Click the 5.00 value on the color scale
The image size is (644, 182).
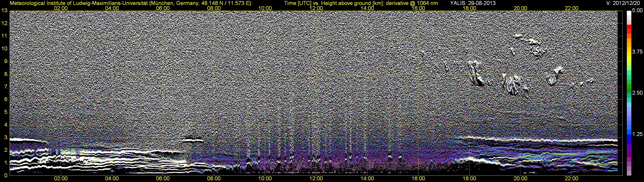click(637, 11)
